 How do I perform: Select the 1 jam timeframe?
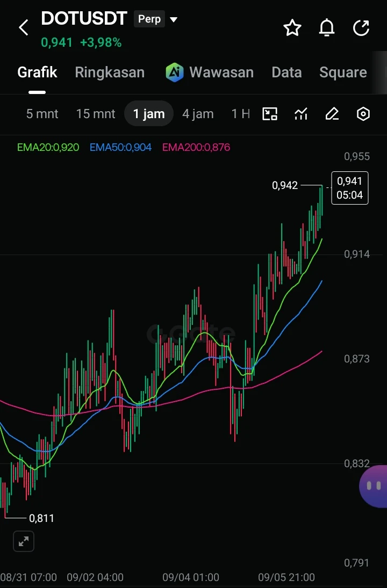(x=149, y=114)
